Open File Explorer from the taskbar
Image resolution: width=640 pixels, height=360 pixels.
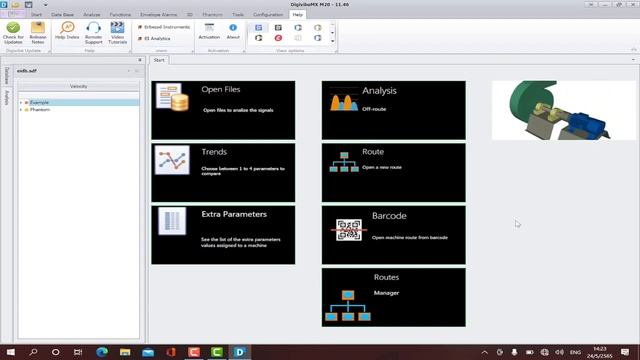125,352
